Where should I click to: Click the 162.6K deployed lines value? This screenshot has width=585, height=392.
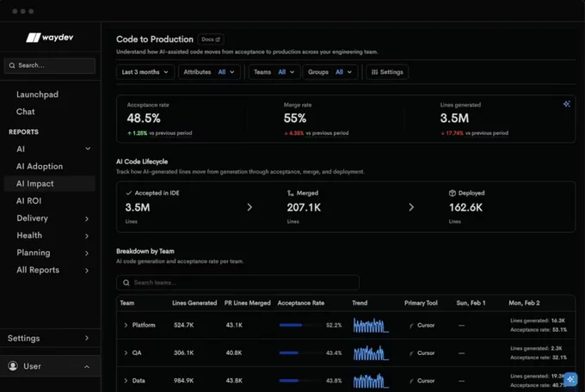(465, 207)
